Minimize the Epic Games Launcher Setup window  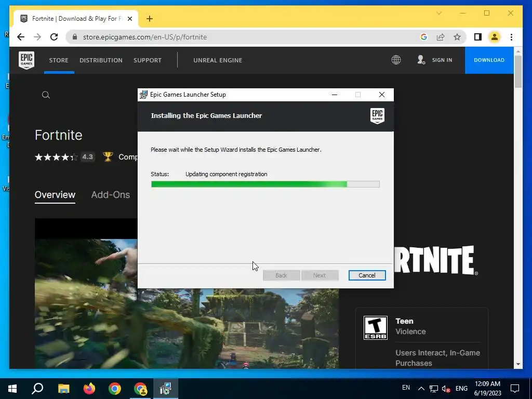[x=335, y=95]
